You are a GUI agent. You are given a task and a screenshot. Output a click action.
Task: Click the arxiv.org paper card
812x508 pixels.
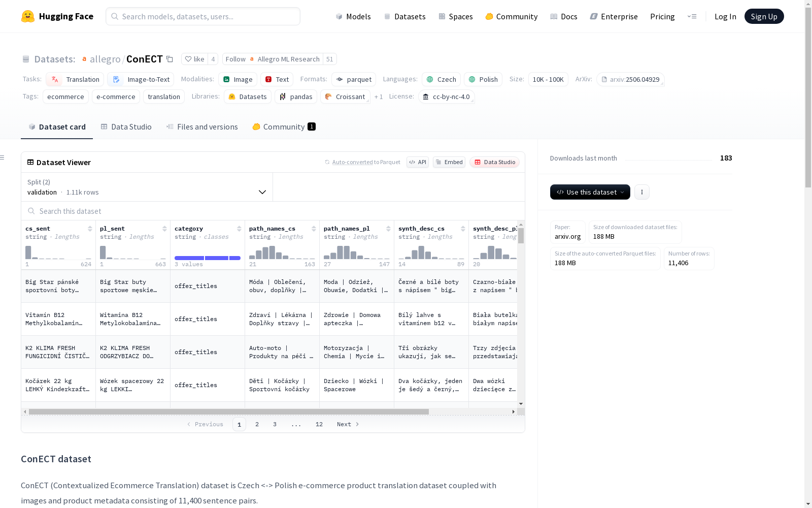pyautogui.click(x=568, y=232)
